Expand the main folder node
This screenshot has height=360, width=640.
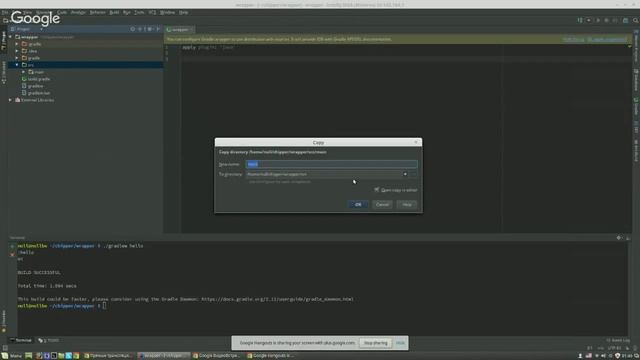click(x=24, y=72)
